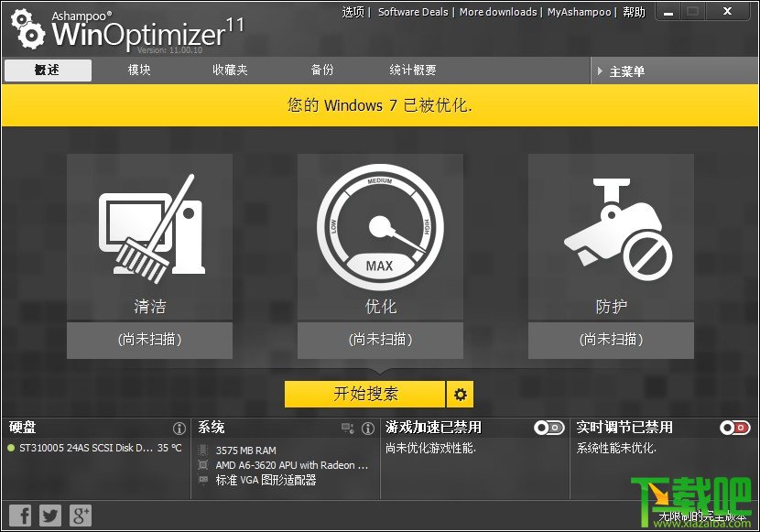The image size is (760, 532).
Task: Click (尚未扫描) status under 防护
Action: pyautogui.click(x=611, y=340)
